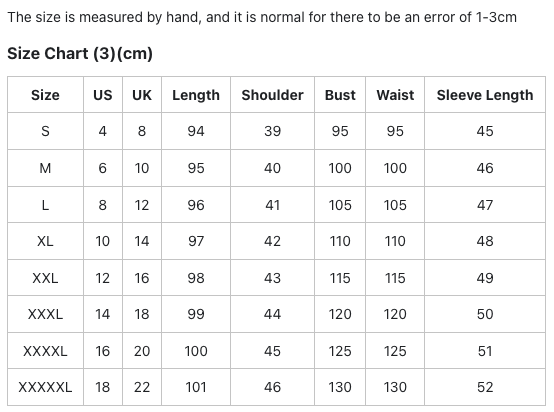
Task: Click the US column header
Action: click(x=102, y=95)
